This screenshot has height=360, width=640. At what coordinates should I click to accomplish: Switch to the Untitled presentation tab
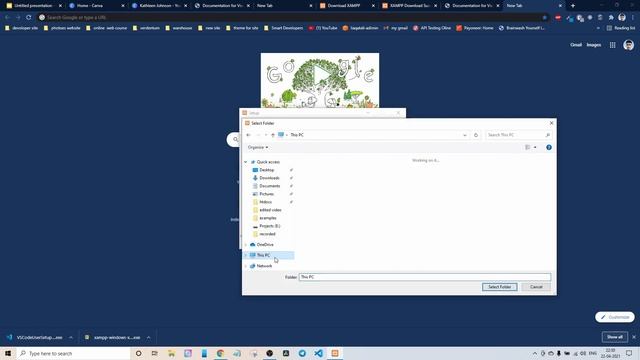tap(33, 6)
